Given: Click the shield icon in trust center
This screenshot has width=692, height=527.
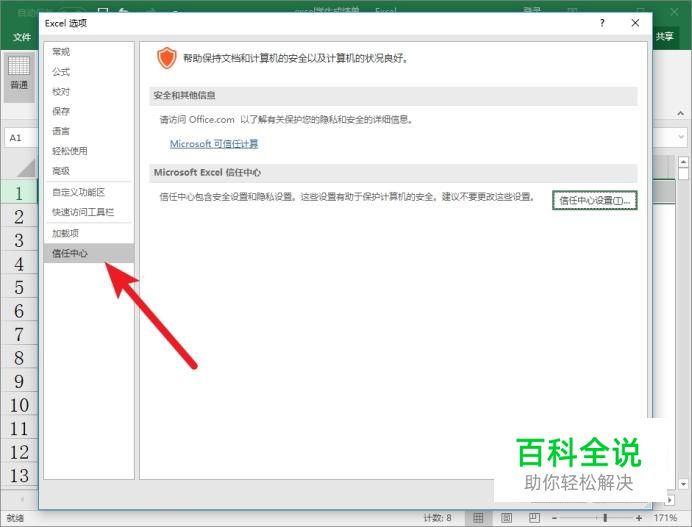Looking at the screenshot, I should pyautogui.click(x=167, y=58).
